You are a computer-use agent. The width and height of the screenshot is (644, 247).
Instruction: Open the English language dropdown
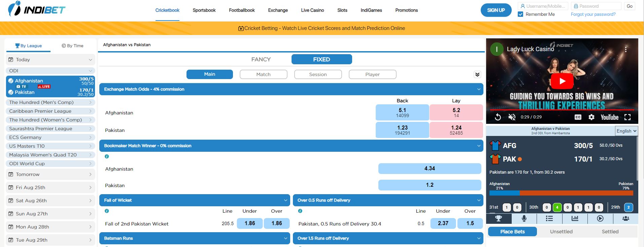[x=626, y=131]
